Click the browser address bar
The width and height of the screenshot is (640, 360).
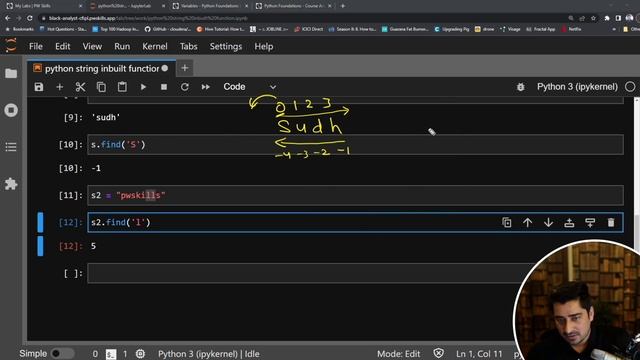(302, 18)
